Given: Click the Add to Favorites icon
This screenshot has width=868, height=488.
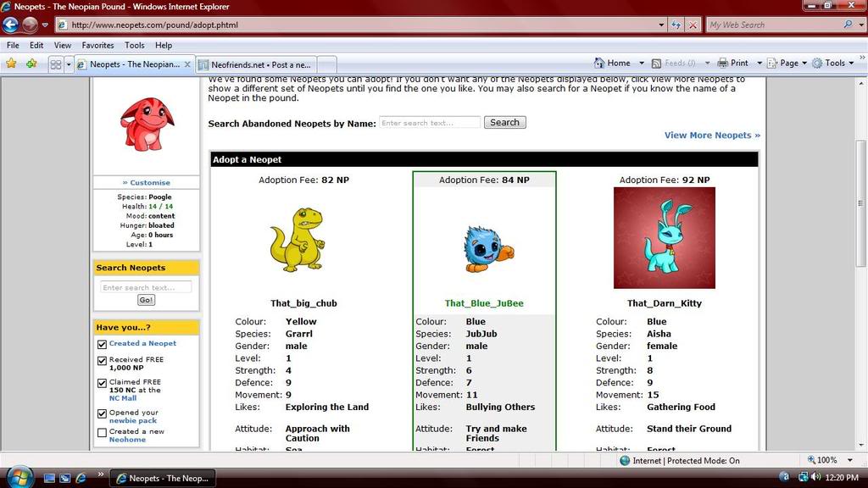Looking at the screenshot, I should tap(31, 64).
